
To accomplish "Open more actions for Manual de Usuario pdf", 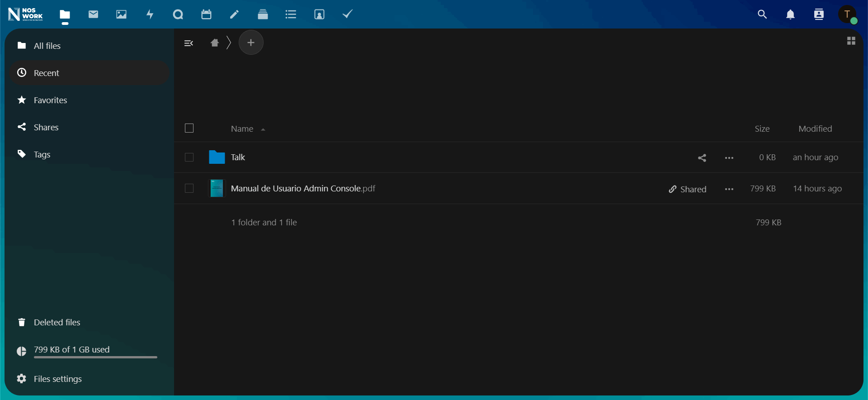I will [x=729, y=189].
